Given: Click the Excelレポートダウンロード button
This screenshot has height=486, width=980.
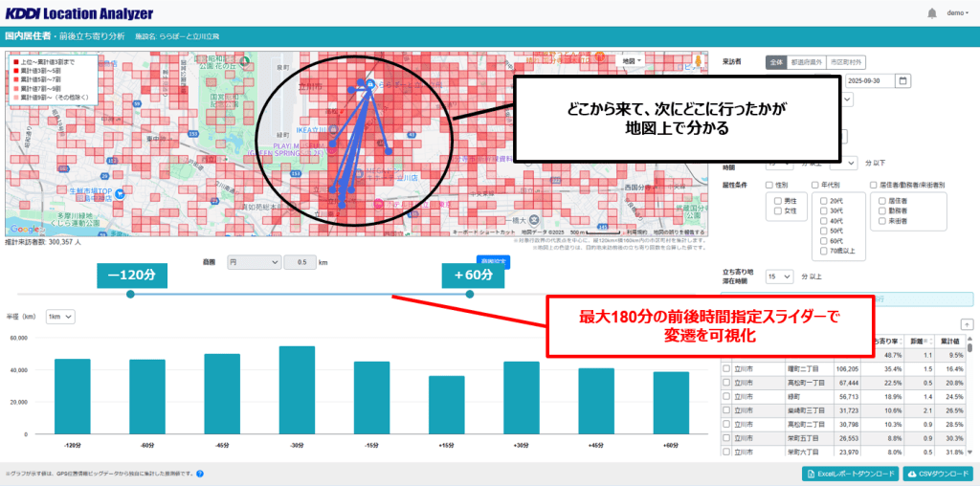Looking at the screenshot, I should click(x=851, y=474).
